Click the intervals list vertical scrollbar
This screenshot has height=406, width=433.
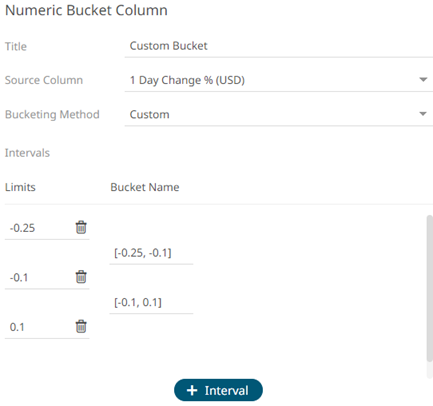[x=430, y=288]
